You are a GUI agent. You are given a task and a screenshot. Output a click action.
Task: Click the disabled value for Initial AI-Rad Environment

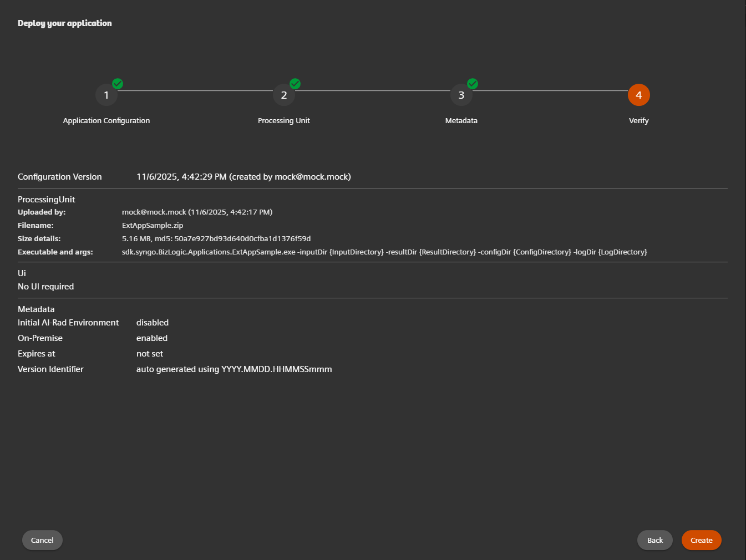[x=153, y=322]
